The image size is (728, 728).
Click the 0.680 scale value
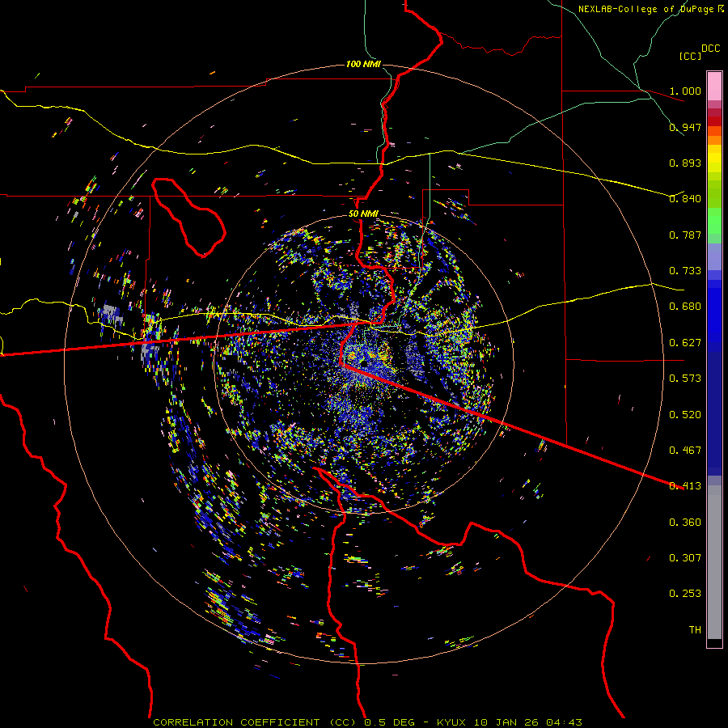click(685, 307)
